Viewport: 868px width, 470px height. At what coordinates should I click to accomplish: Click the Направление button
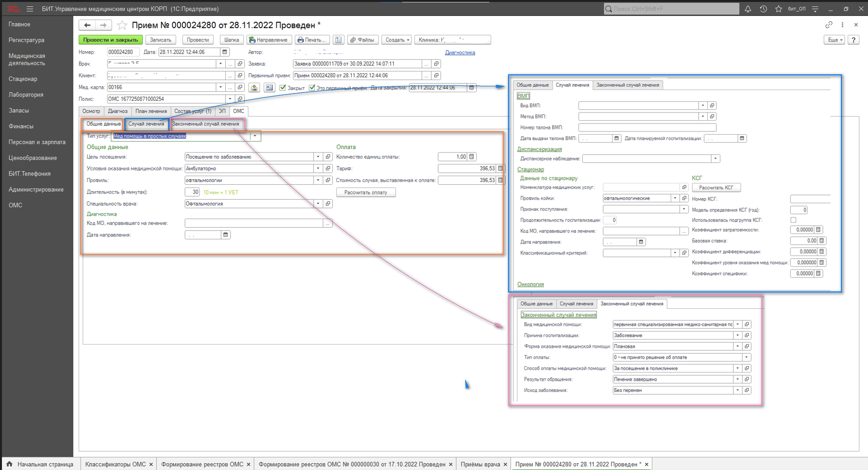269,40
